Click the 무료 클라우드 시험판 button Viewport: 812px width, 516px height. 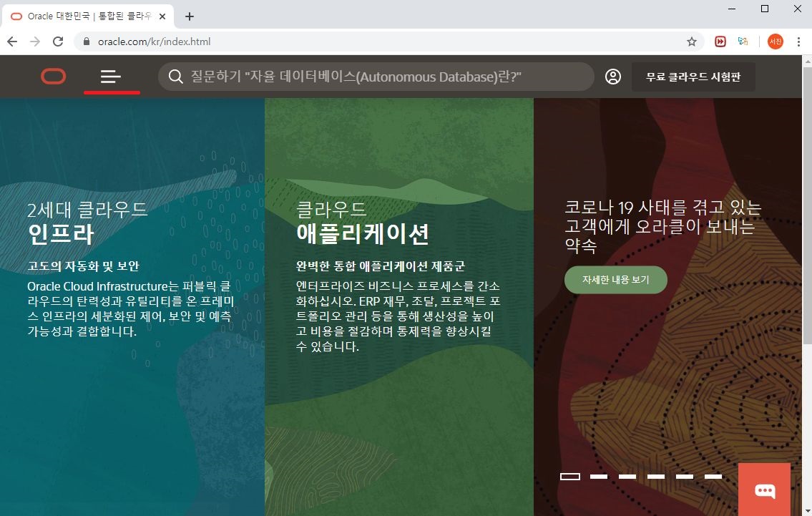point(693,77)
